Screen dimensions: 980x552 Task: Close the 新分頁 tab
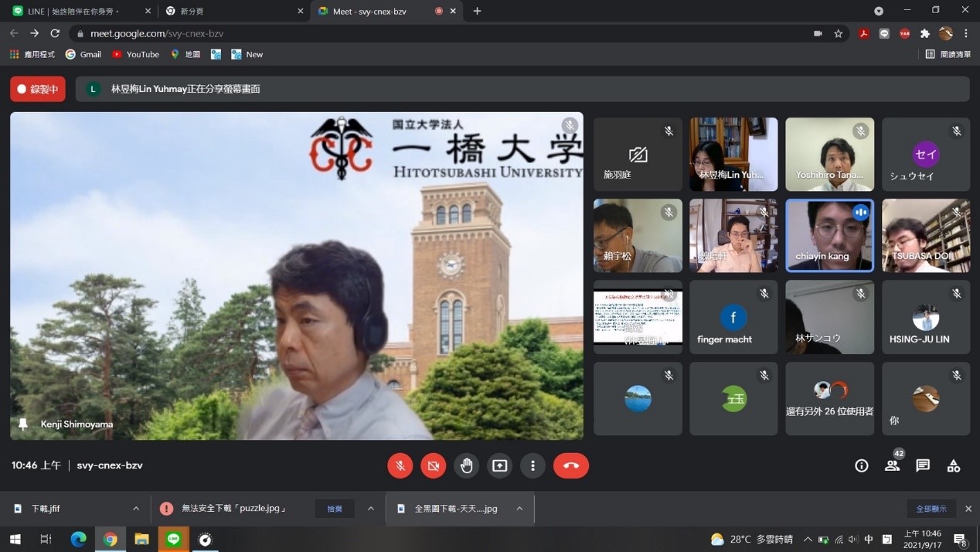301,11
